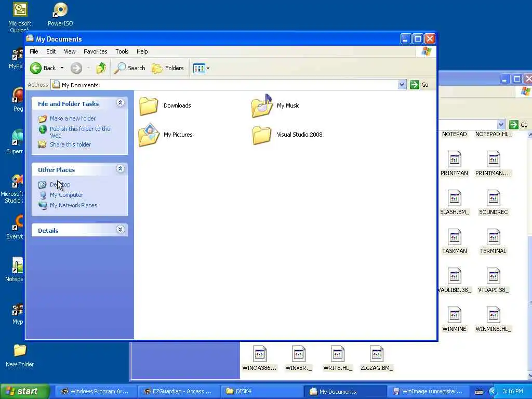Select the NOTEPAD.HL_ file label
The height and width of the screenshot is (399, 532).
pos(493,135)
